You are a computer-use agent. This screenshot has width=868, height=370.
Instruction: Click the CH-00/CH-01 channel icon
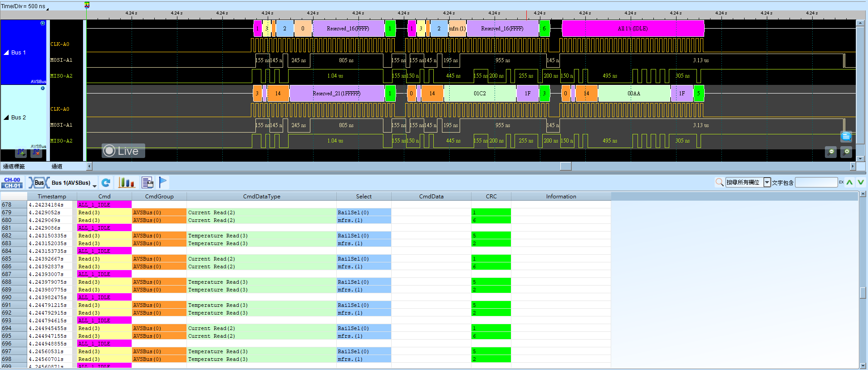[x=12, y=183]
